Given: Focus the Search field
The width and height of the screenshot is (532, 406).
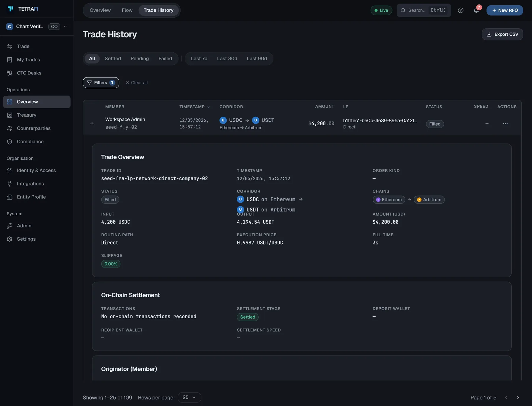Looking at the screenshot, I should pos(424,10).
